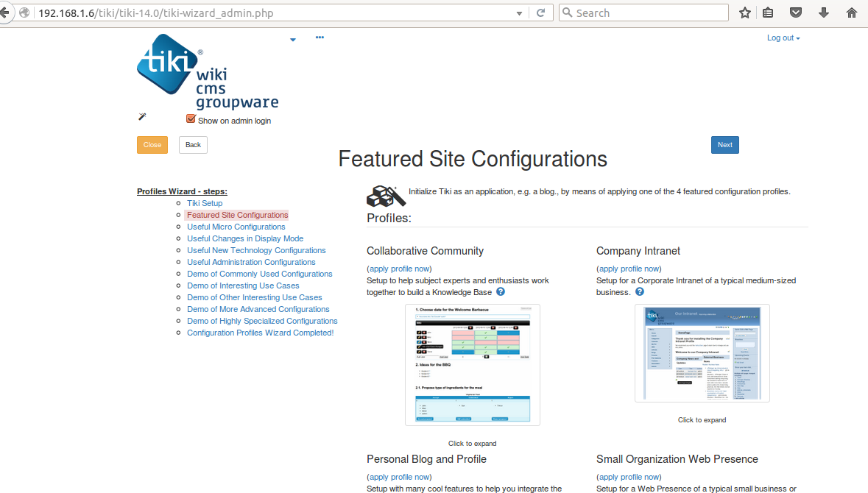The height and width of the screenshot is (493, 868).
Task: Click the search magnifier icon
Action: 568,13
